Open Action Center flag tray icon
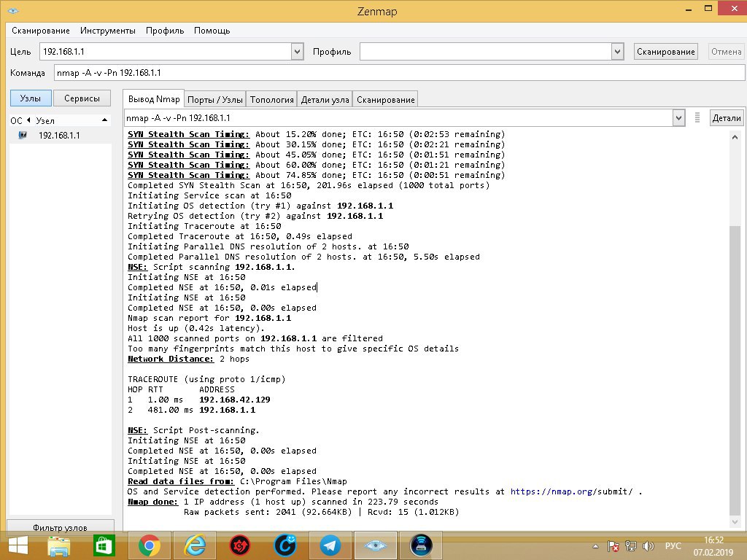Screen dimensions: 747x560 point(613,546)
